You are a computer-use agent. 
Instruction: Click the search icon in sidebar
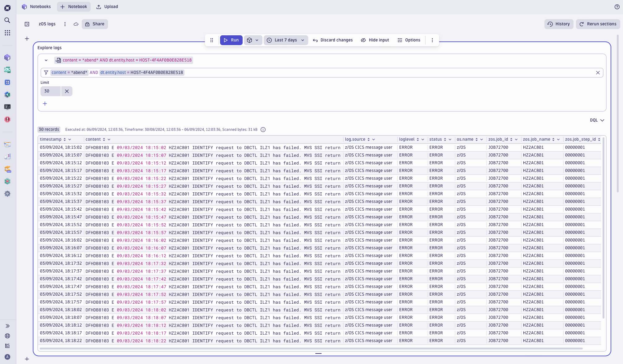7,20
